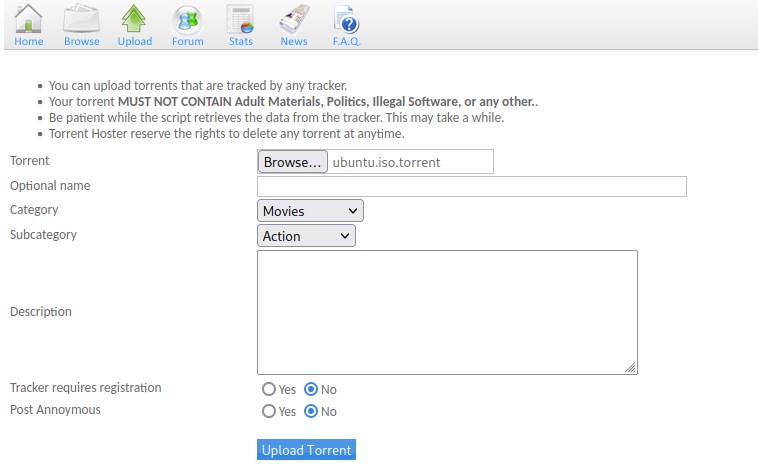
Task: Grab the Description textarea resize handle
Action: [631, 368]
